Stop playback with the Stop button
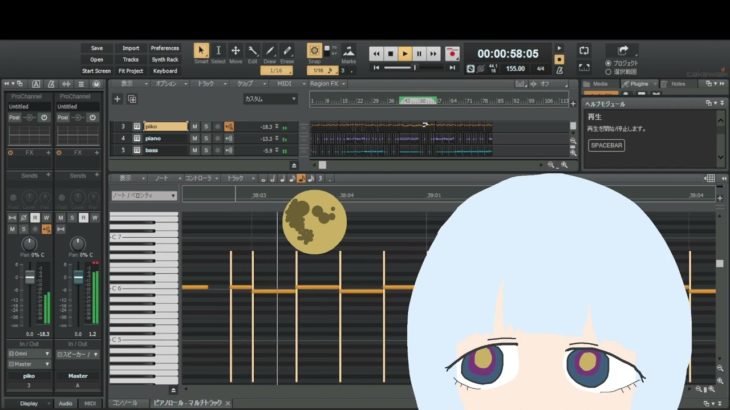The image size is (730, 410). coord(391,54)
